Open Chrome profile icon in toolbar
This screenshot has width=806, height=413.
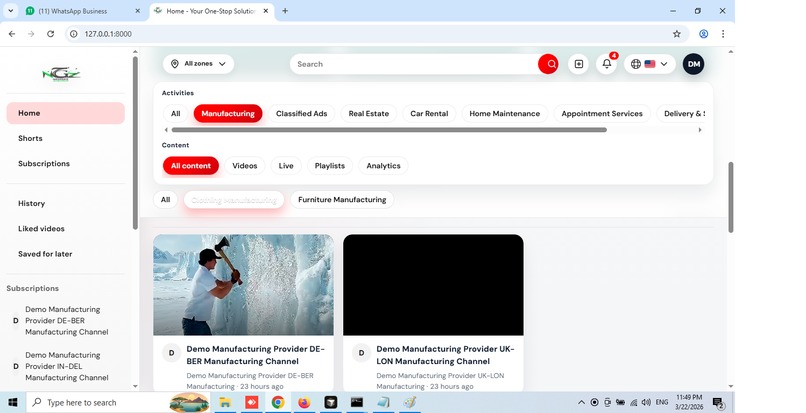[703, 34]
